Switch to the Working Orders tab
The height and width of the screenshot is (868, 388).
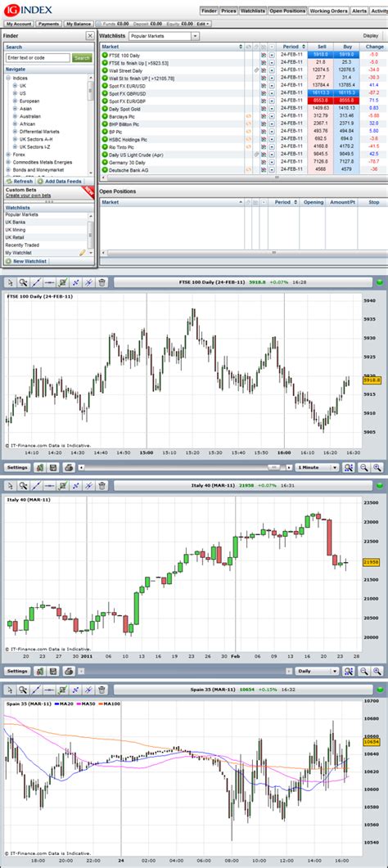coord(329,11)
